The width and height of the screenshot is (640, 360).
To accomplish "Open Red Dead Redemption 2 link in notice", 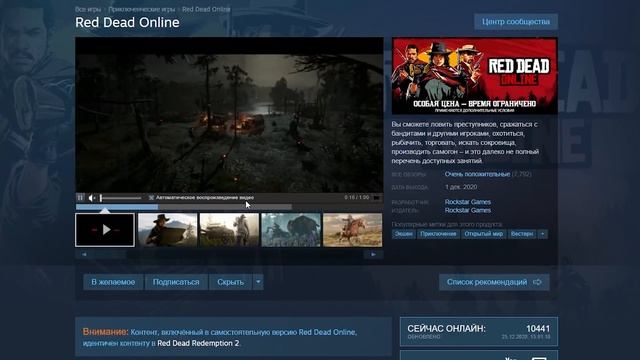I will click(198, 343).
